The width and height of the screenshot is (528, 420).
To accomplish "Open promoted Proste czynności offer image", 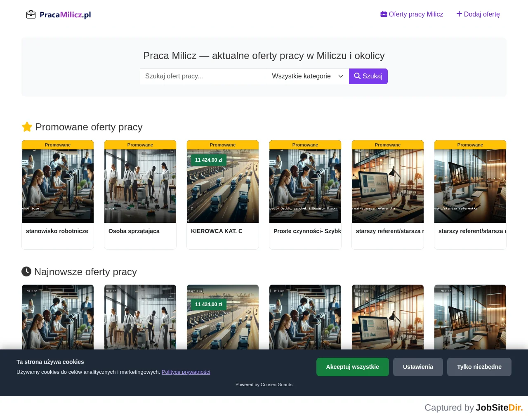I will [305, 186].
